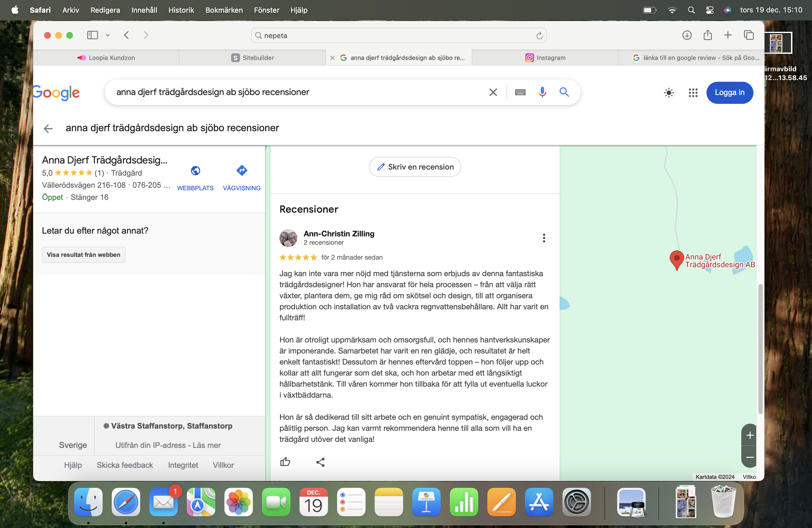Open the Fönster menu

[x=267, y=10]
